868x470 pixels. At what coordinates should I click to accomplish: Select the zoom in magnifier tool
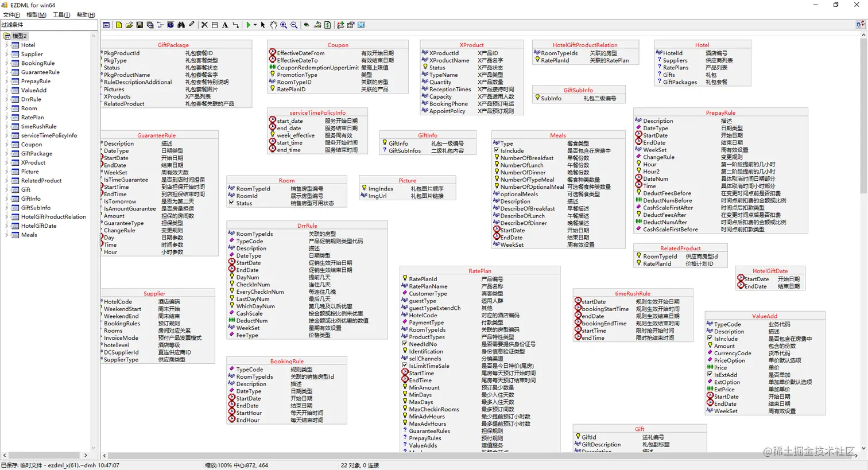284,25
